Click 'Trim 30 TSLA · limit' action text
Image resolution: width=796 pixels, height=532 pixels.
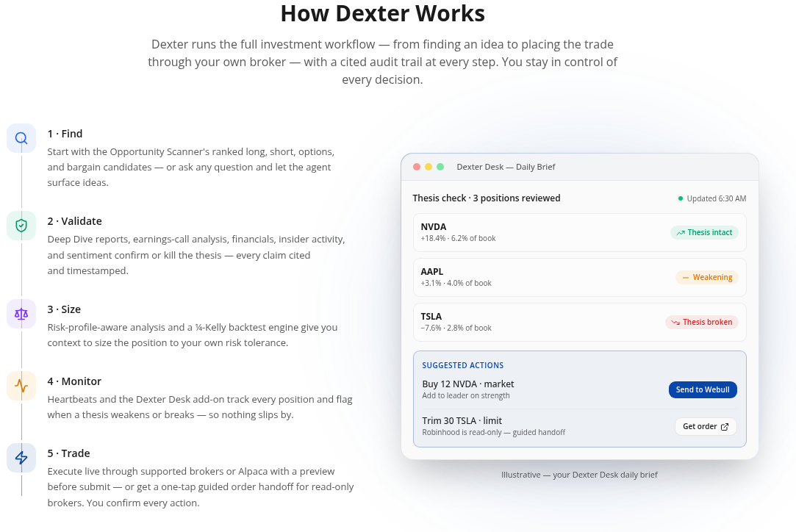(462, 420)
